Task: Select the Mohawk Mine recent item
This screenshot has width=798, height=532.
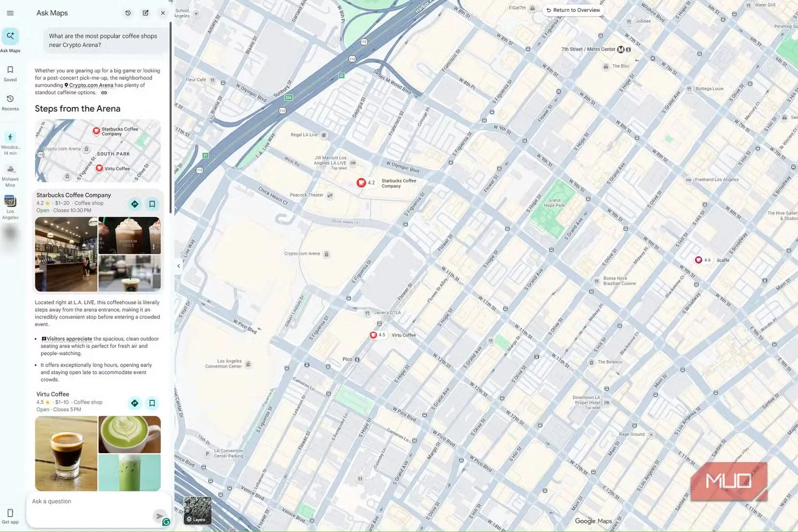Action: tap(10, 176)
